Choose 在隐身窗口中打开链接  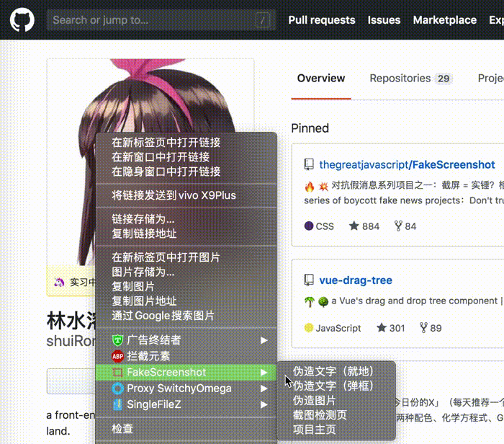pos(186,172)
